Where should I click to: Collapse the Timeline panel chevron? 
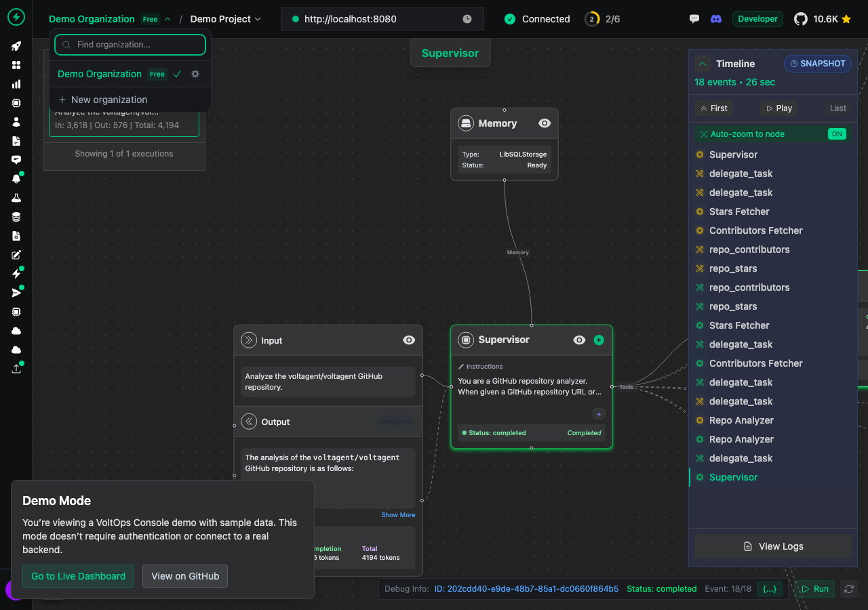pos(703,64)
